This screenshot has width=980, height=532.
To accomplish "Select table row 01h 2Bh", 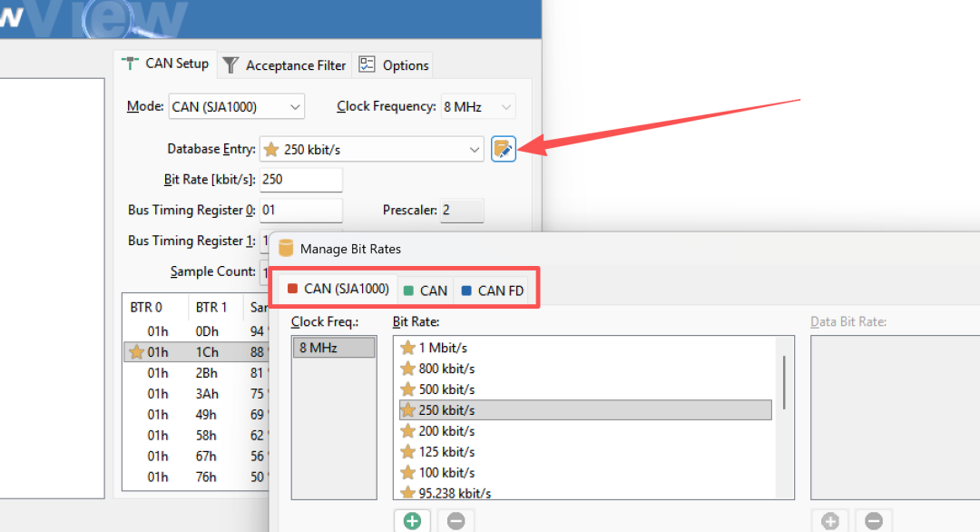I will point(196,373).
